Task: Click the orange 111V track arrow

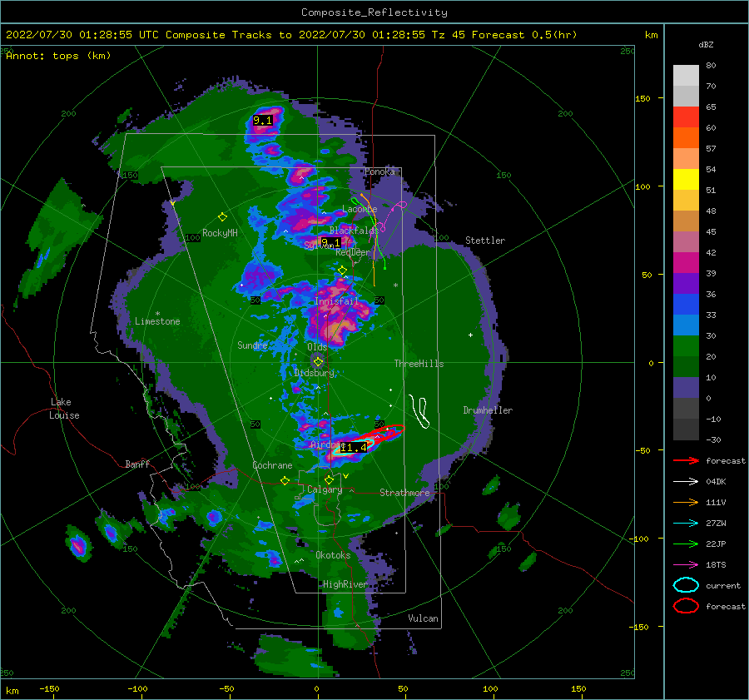Action: (x=686, y=502)
